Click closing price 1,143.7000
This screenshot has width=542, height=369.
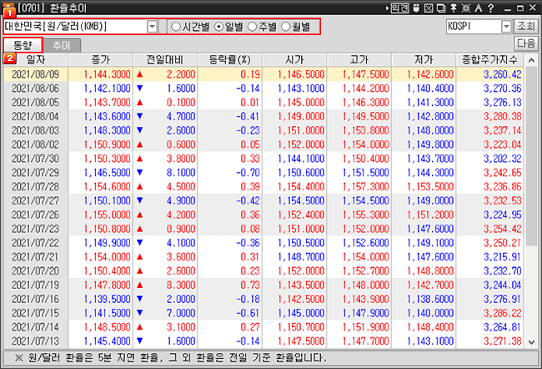107,103
